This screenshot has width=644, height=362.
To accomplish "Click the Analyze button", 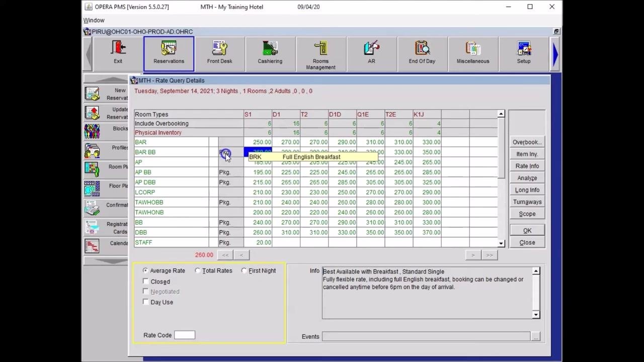I will pyautogui.click(x=527, y=178).
